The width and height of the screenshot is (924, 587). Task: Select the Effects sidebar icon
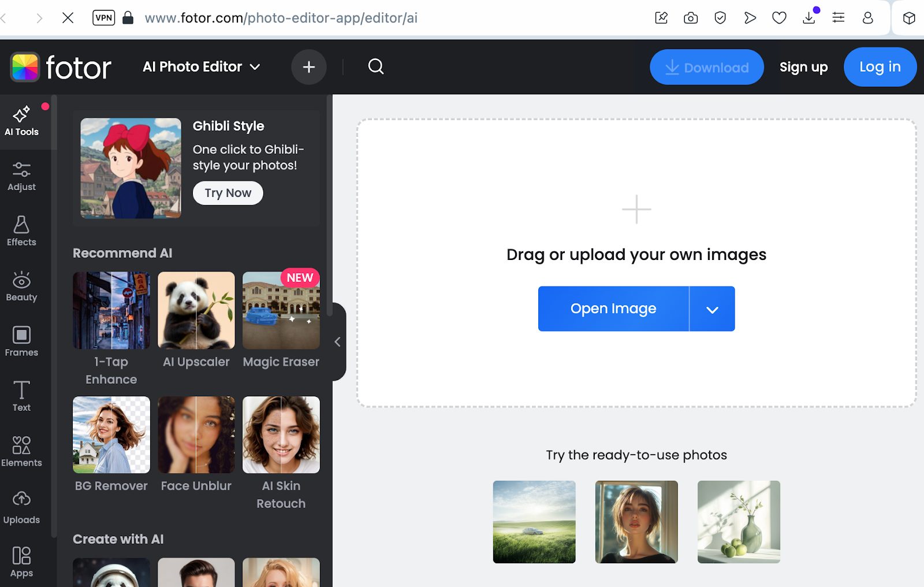click(21, 232)
